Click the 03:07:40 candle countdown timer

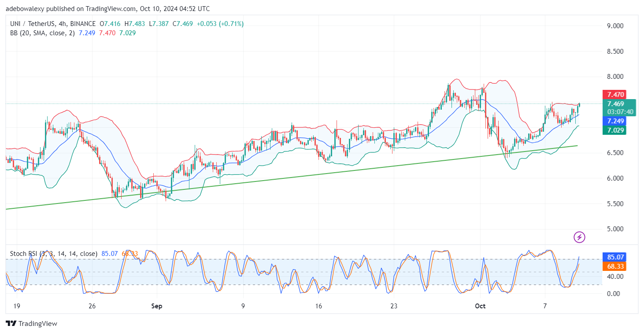(620, 112)
